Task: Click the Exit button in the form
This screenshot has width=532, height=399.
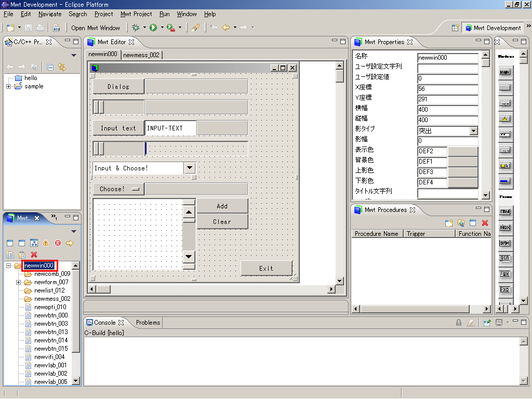Action: [x=267, y=269]
